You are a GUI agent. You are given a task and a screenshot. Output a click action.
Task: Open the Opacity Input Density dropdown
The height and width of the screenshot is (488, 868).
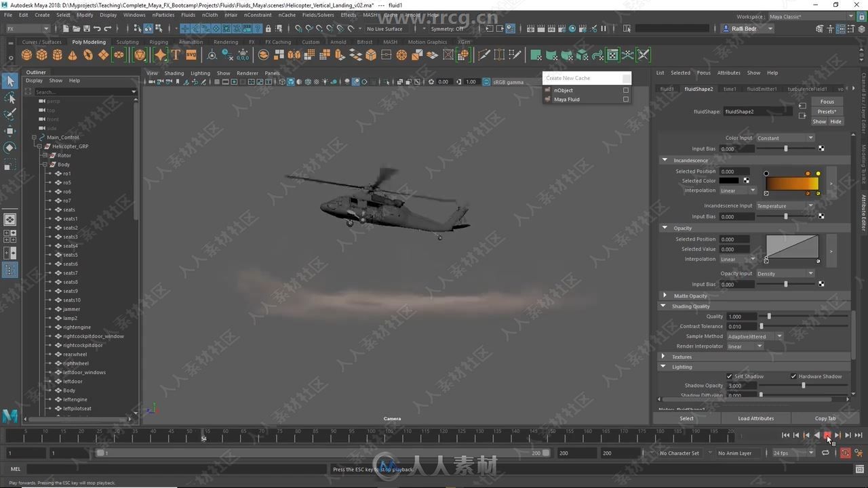coord(785,273)
